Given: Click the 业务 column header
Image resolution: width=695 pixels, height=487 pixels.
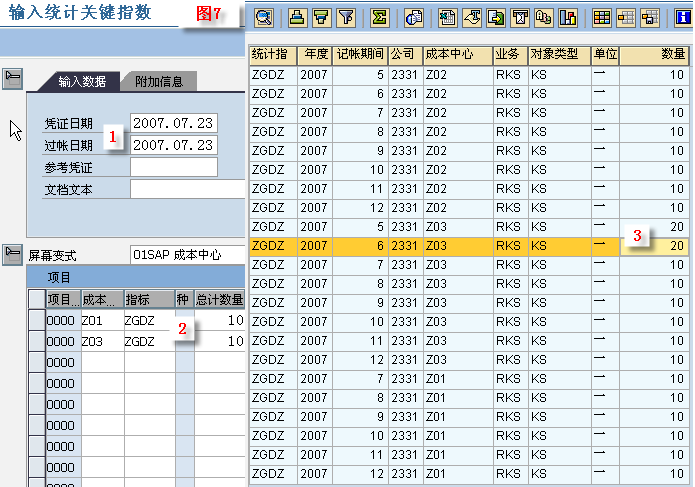Looking at the screenshot, I should pos(510,55).
